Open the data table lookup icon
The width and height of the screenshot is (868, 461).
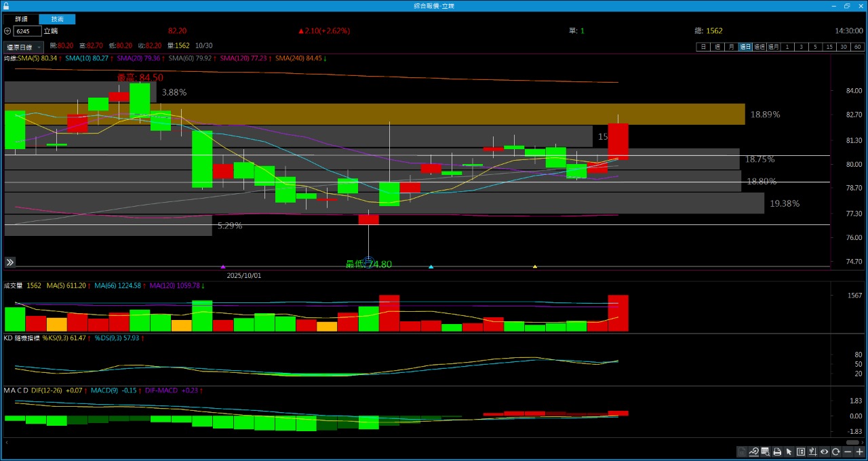pyautogui.click(x=766, y=452)
